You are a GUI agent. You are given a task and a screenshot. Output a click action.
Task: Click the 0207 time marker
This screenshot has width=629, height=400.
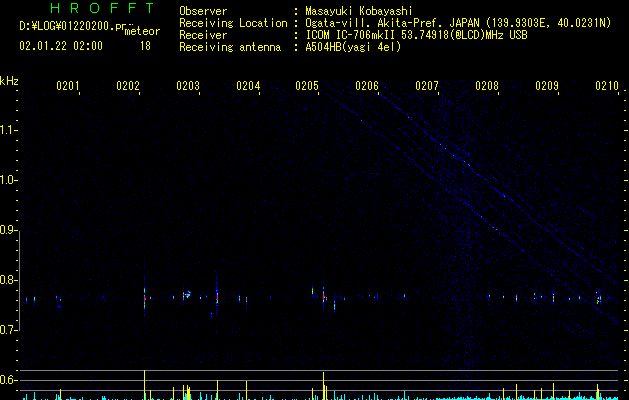point(427,85)
